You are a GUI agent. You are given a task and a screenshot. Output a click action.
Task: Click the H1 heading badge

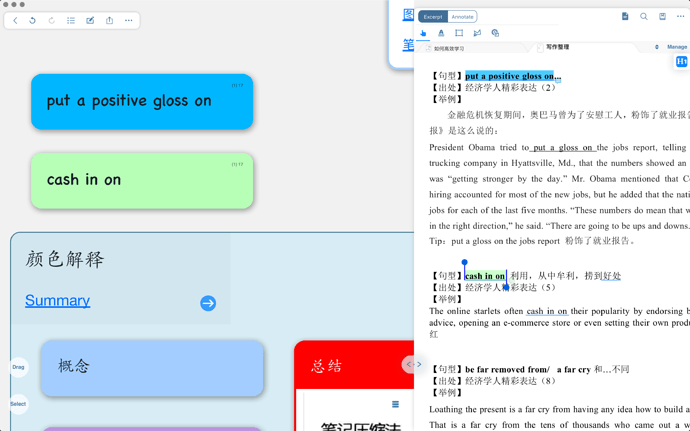click(x=681, y=61)
